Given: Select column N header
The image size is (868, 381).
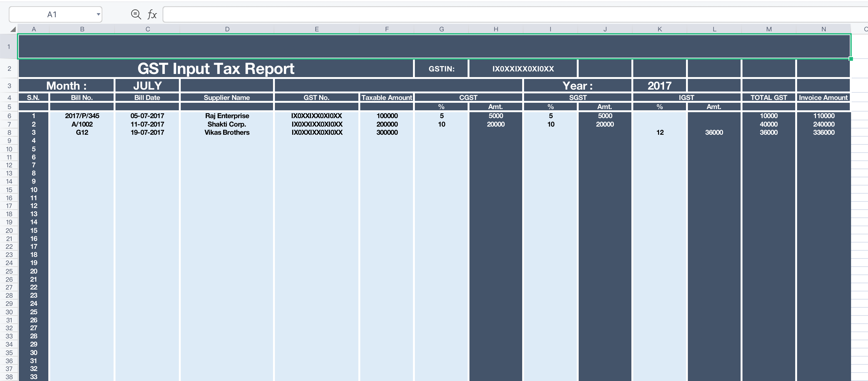Looking at the screenshot, I should pyautogui.click(x=823, y=29).
